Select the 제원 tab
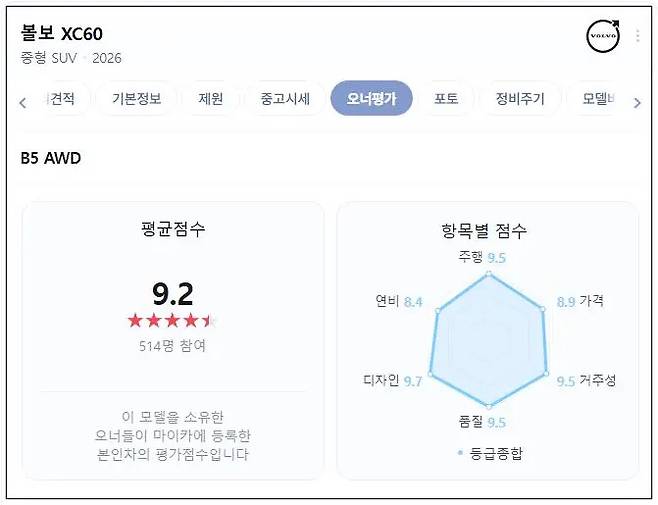The image size is (658, 505). pos(211,99)
